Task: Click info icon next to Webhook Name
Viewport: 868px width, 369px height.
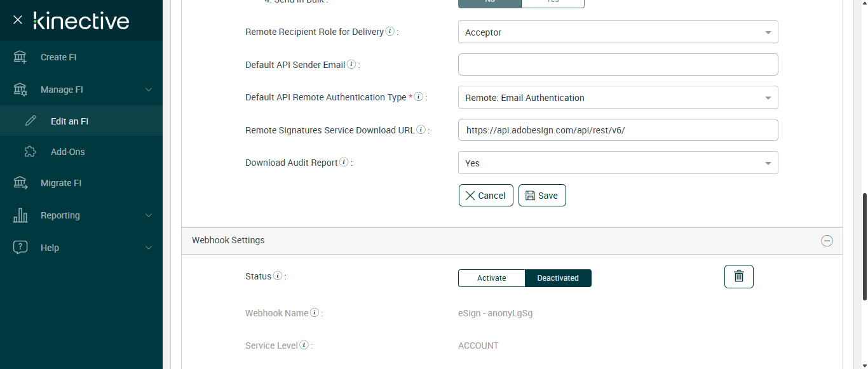Action: pyautogui.click(x=315, y=312)
